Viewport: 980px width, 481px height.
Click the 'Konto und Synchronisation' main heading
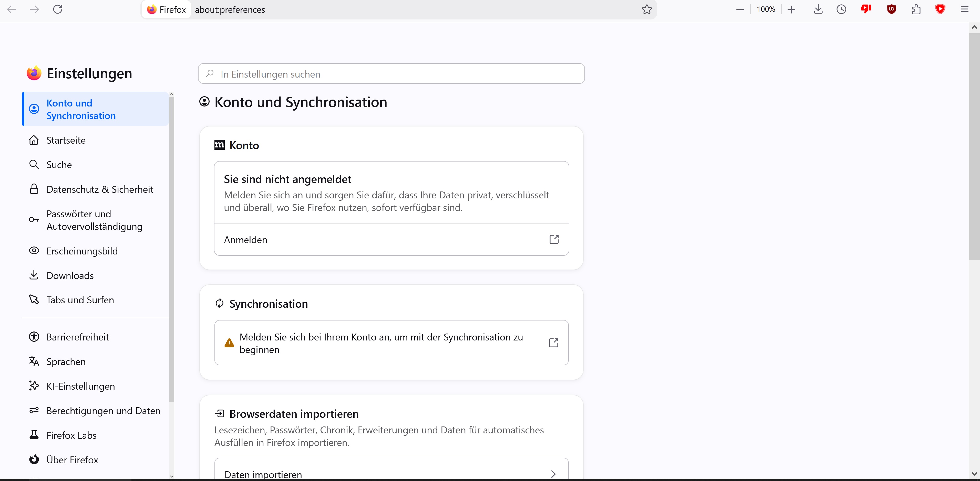pos(301,102)
